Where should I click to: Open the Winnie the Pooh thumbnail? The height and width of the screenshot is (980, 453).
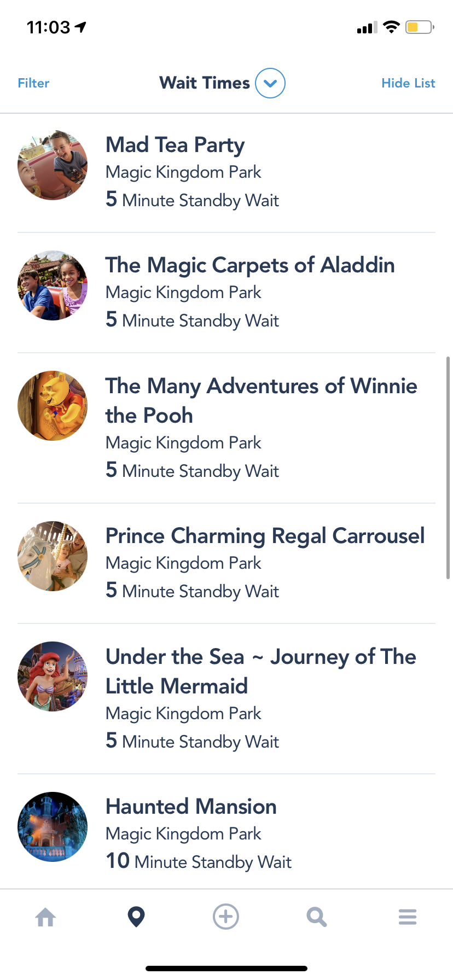coord(53,406)
